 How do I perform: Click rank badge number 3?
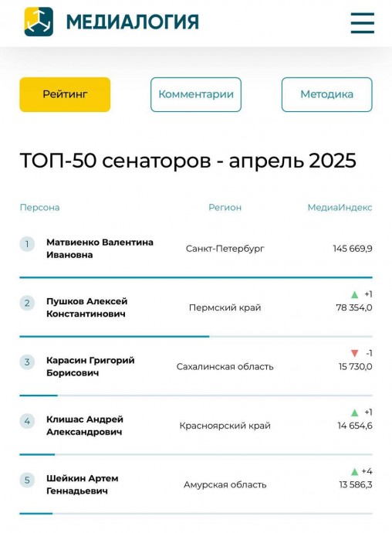click(x=27, y=362)
